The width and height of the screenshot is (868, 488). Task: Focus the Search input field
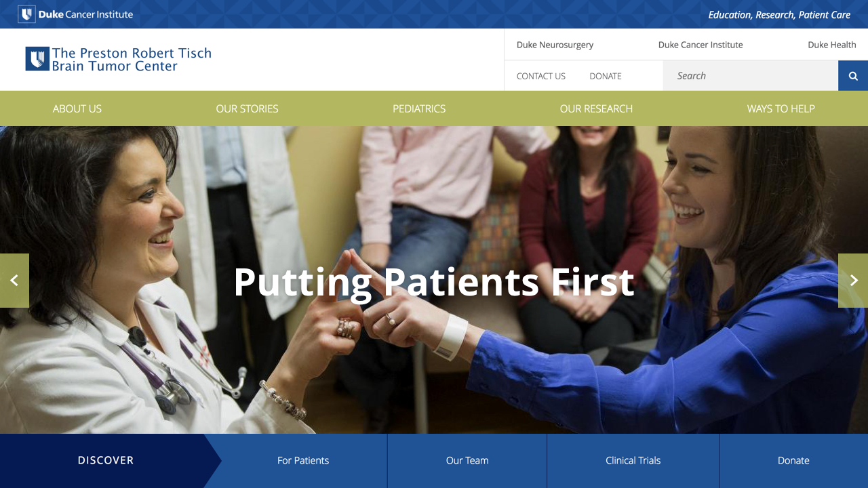750,76
